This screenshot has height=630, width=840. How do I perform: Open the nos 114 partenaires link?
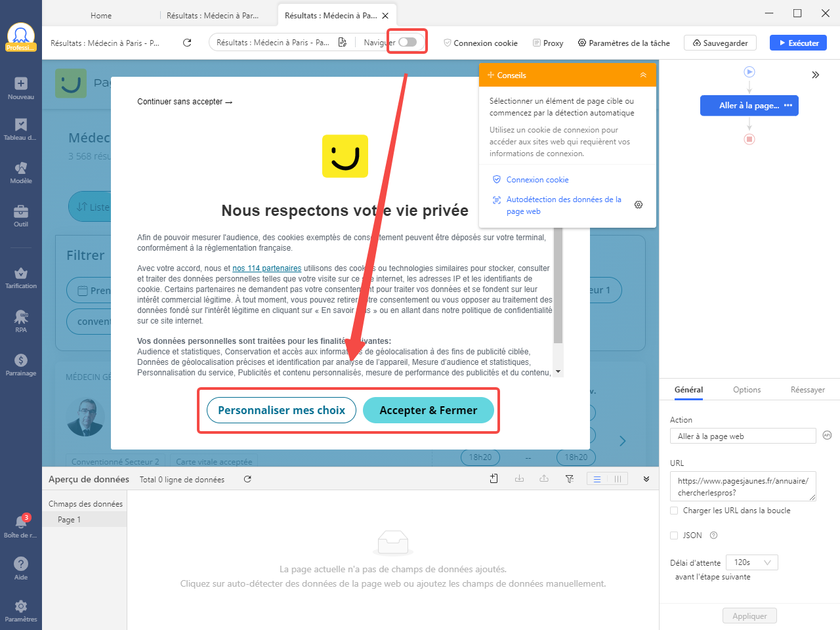click(x=267, y=268)
